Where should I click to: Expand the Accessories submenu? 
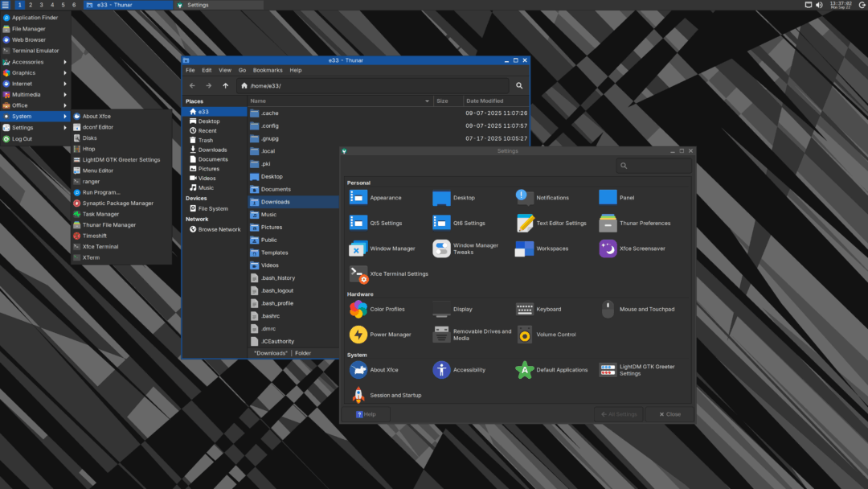pos(27,62)
